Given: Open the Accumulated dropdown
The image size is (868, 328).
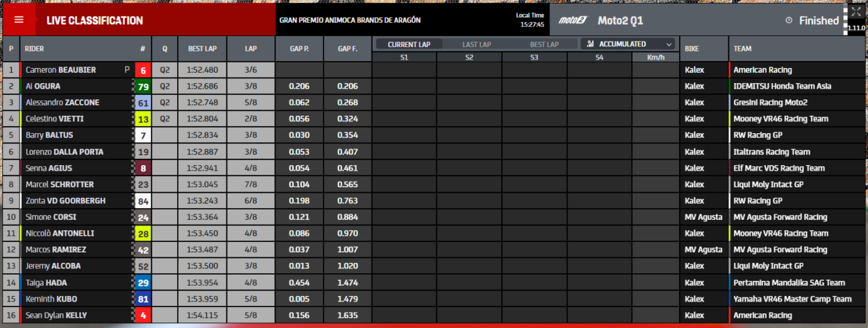Looking at the screenshot, I should point(629,44).
